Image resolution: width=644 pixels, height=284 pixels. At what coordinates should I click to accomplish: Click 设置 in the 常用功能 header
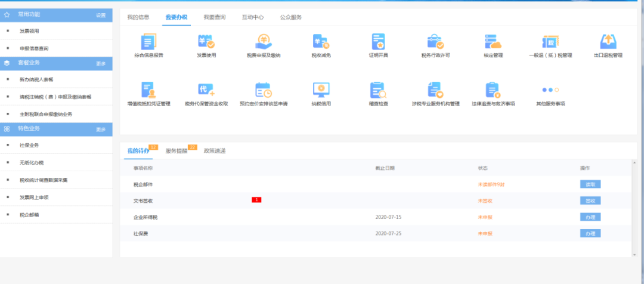click(101, 15)
